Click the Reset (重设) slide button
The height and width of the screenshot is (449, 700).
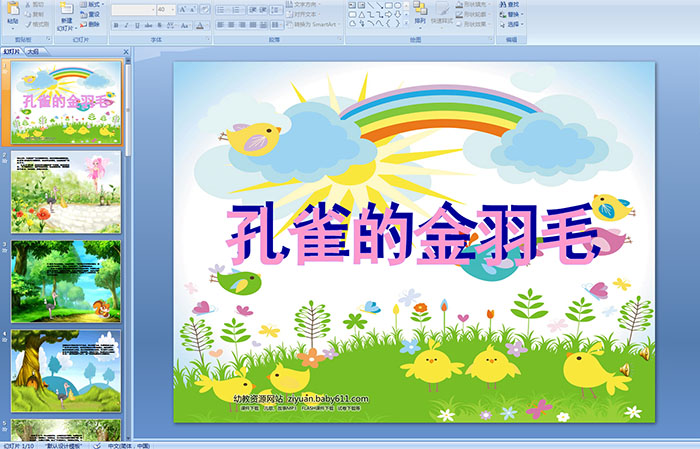93,14
